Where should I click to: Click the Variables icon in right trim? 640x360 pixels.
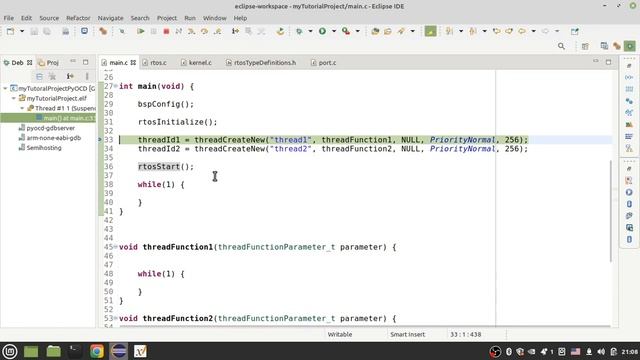pyautogui.click(x=629, y=77)
